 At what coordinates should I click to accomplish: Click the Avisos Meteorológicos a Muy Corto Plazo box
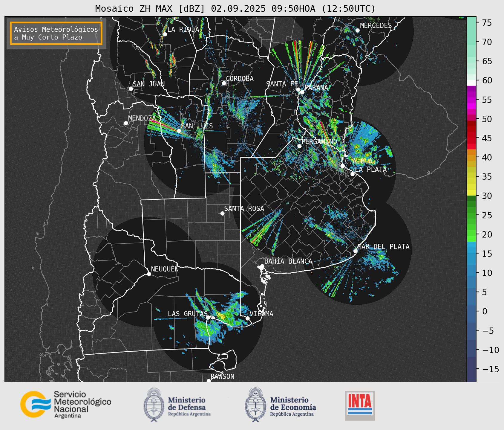coord(56,33)
